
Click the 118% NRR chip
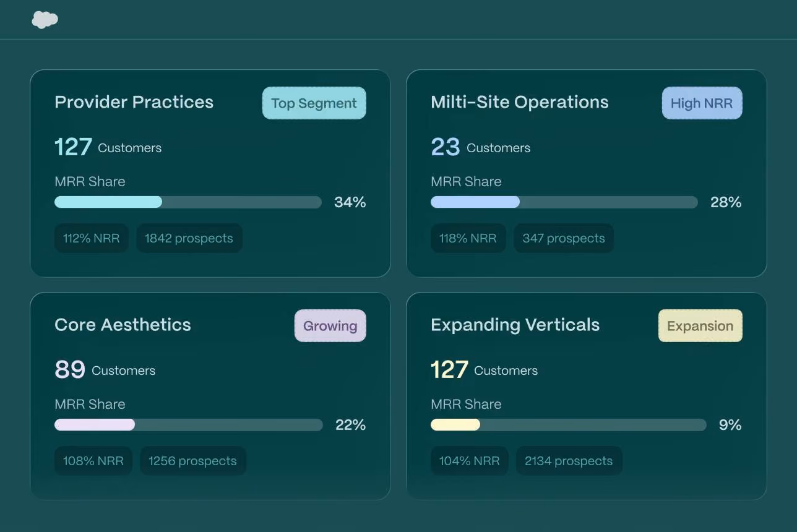pyautogui.click(x=468, y=238)
